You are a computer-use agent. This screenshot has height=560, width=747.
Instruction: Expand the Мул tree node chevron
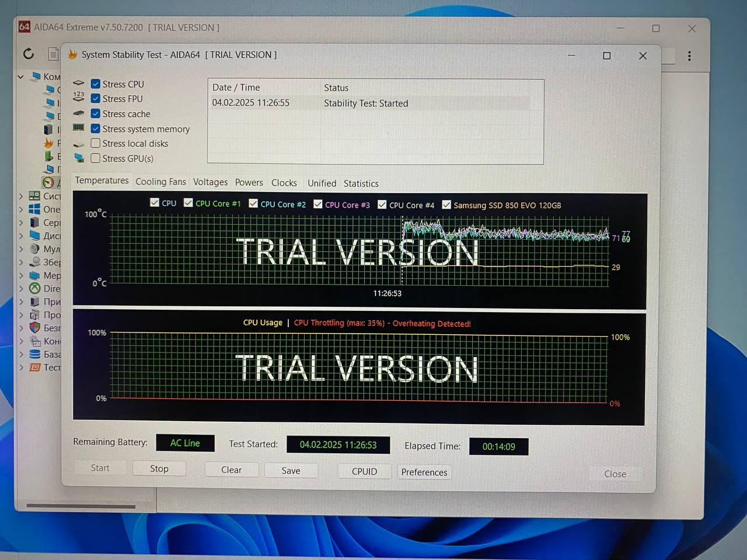[21, 249]
